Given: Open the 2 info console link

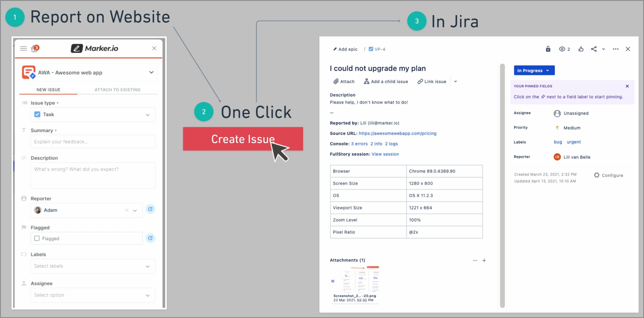Looking at the screenshot, I should click(376, 144).
